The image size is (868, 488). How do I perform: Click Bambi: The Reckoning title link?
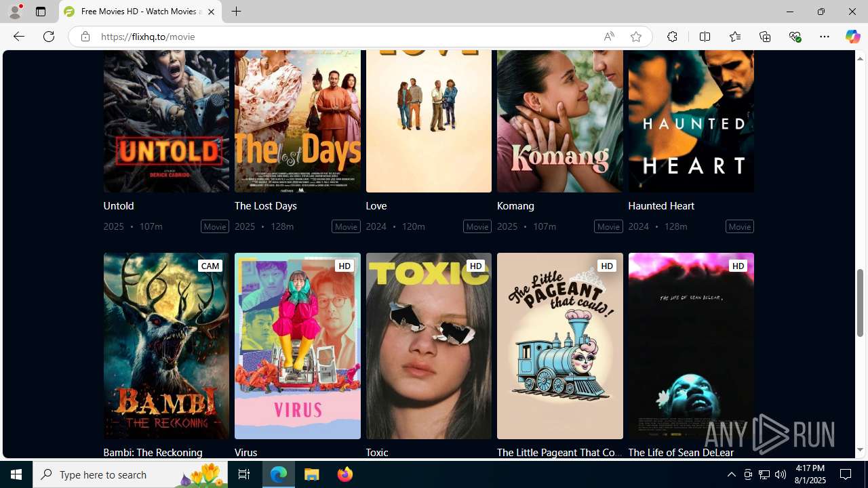point(153,452)
